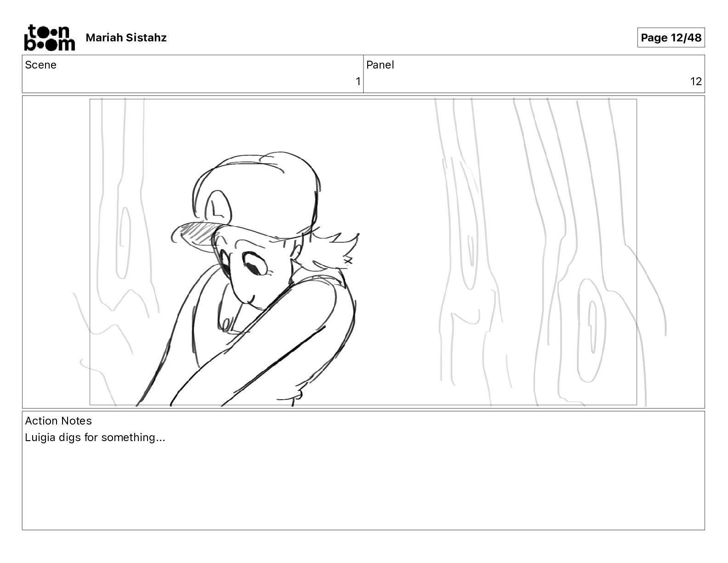Click the 'Scene' label
Screen dimensions: 728x563
pos(40,65)
